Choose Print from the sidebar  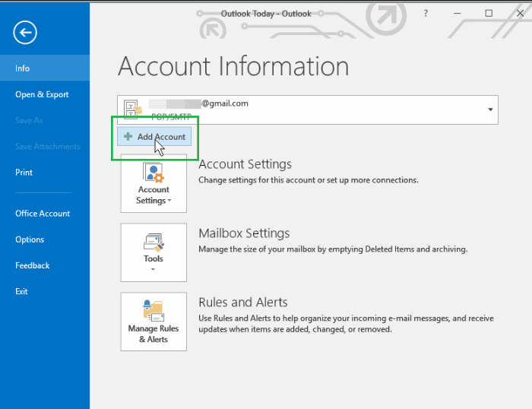(x=24, y=173)
